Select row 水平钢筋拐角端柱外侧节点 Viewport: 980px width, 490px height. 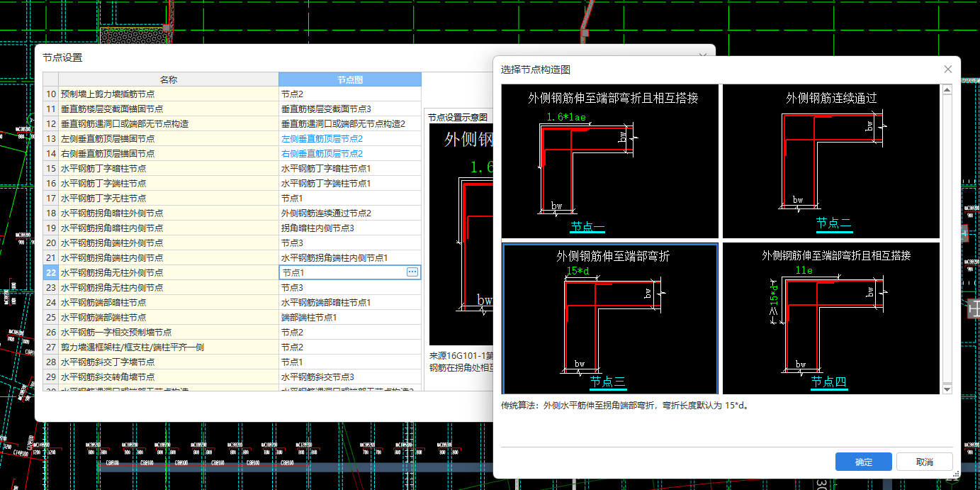(x=169, y=243)
